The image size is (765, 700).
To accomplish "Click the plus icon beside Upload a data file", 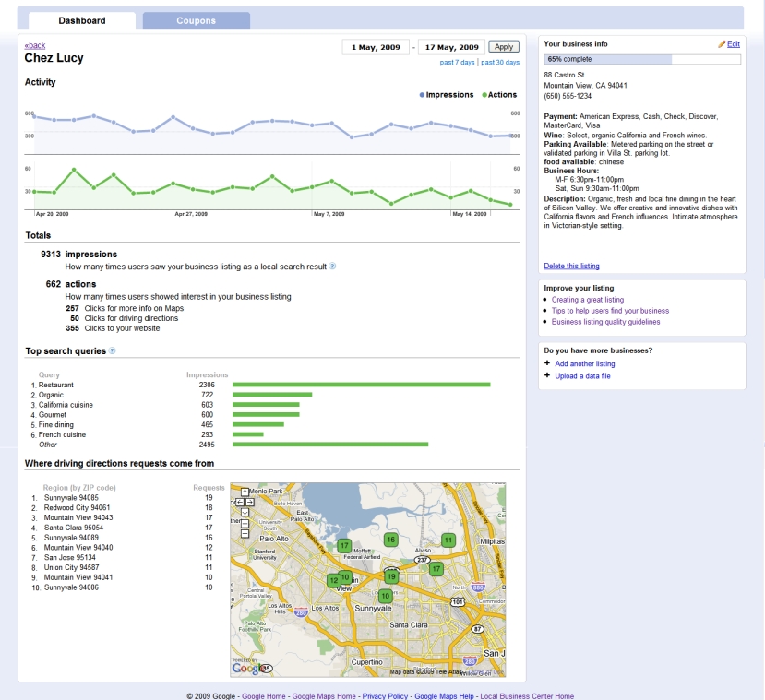I will pos(547,375).
